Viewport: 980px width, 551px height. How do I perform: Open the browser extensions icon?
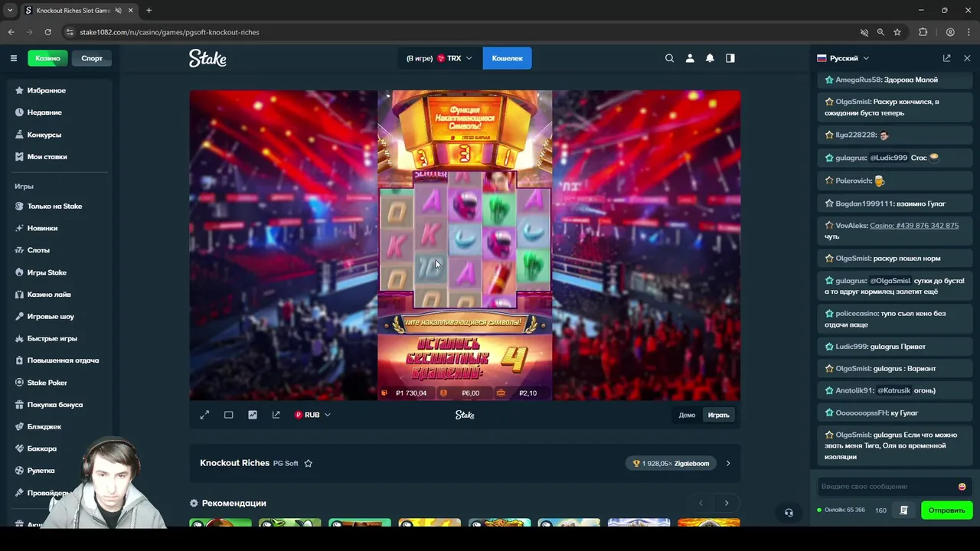click(923, 32)
